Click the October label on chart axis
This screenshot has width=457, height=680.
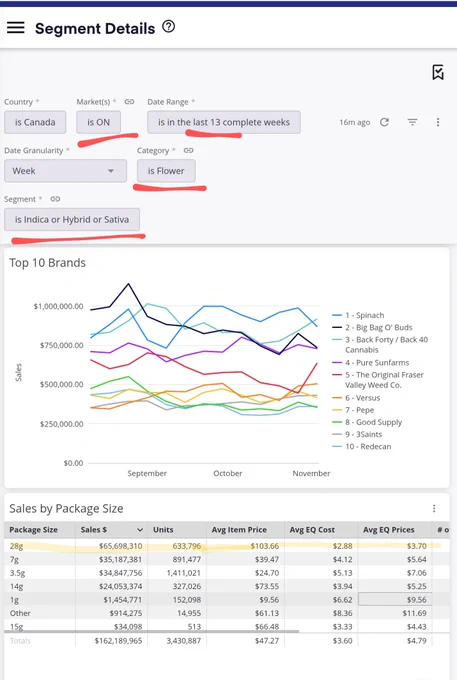228,473
